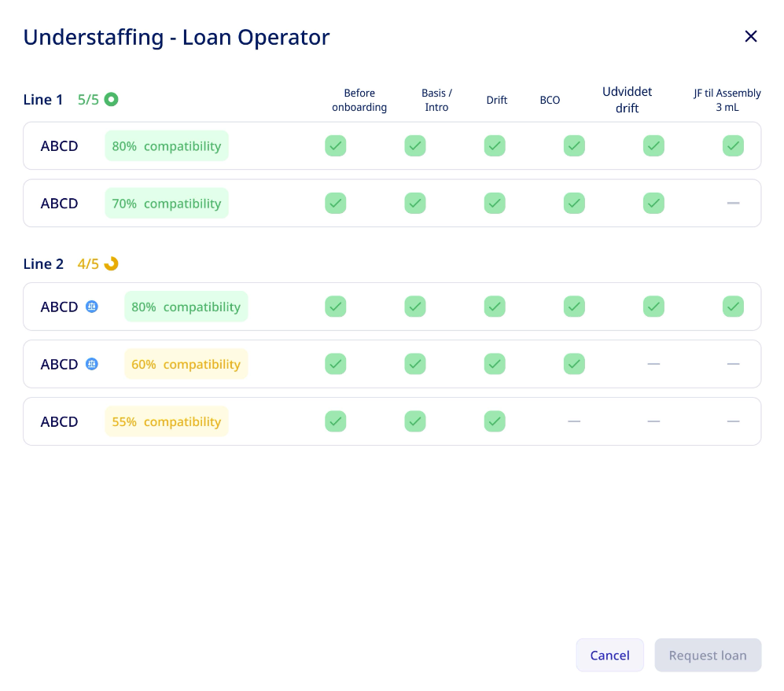Click Before onboarding check in the 55% row

click(x=336, y=421)
